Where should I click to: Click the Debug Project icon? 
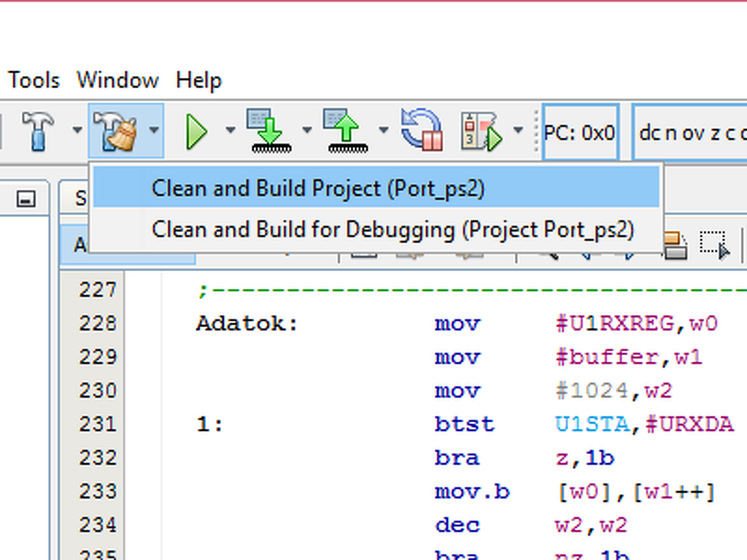coord(481,131)
